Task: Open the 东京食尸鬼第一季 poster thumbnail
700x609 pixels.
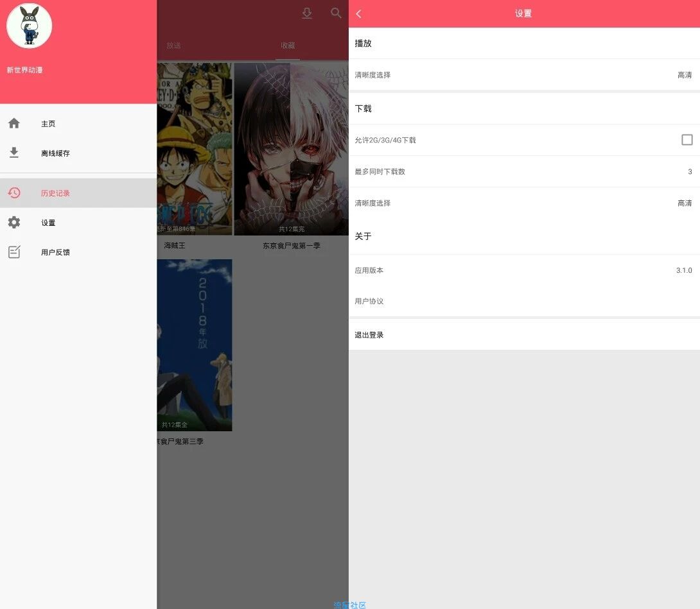Action: click(291, 149)
